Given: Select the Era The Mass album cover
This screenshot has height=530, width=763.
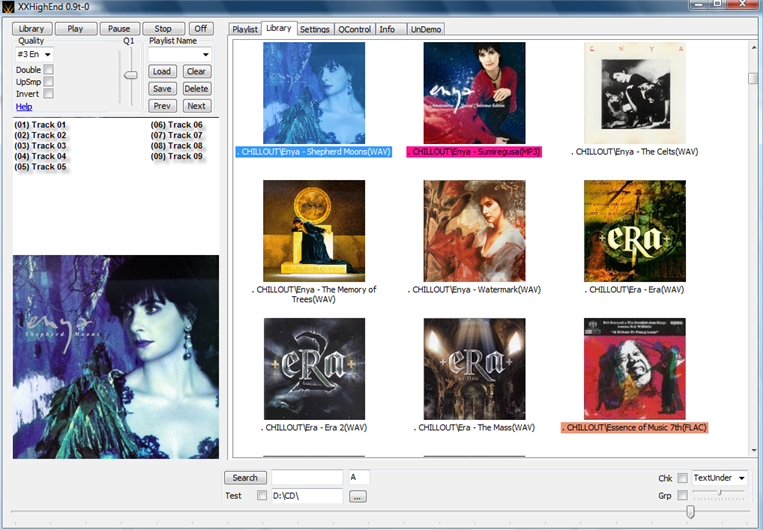Looking at the screenshot, I should pyautogui.click(x=474, y=369).
